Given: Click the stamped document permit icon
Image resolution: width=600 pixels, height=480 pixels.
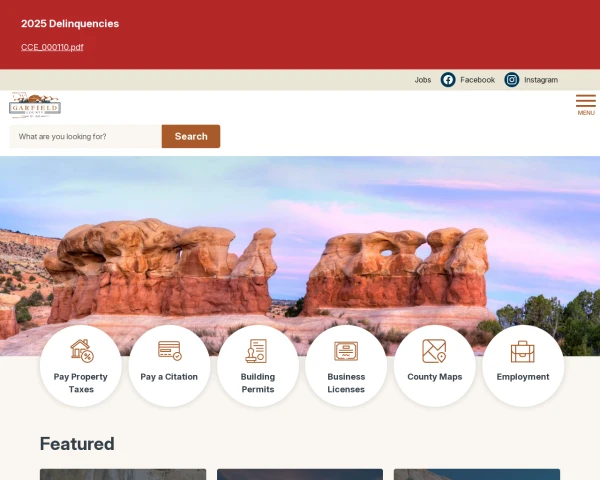Looking at the screenshot, I should tap(256, 351).
